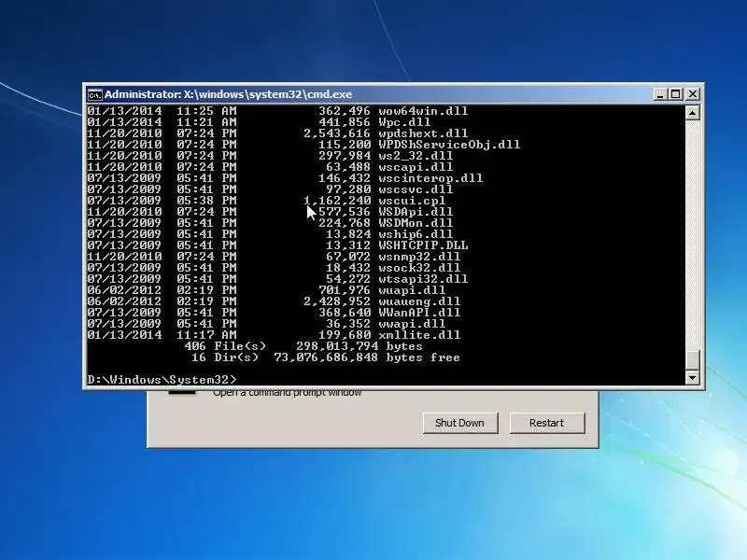
Task: Click the wuaueng.dll file name
Action: [419, 301]
